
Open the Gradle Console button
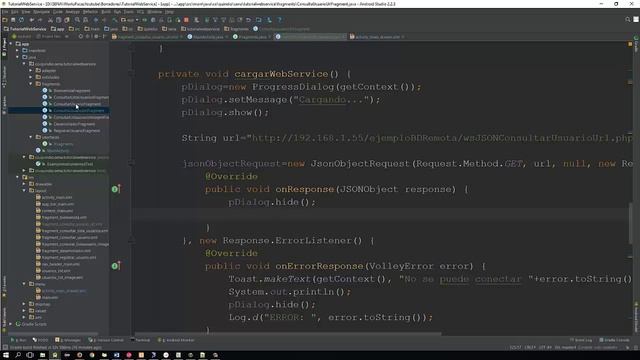pos(614,340)
